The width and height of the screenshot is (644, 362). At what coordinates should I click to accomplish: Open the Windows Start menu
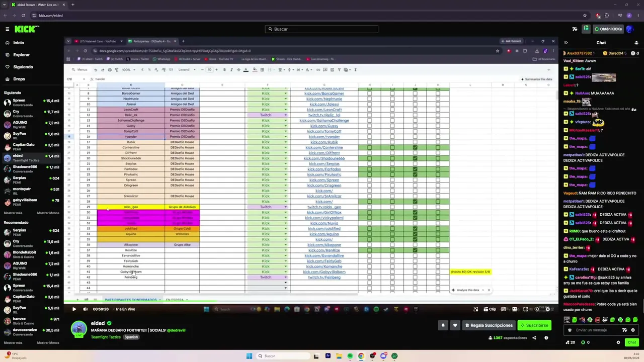pos(249,356)
